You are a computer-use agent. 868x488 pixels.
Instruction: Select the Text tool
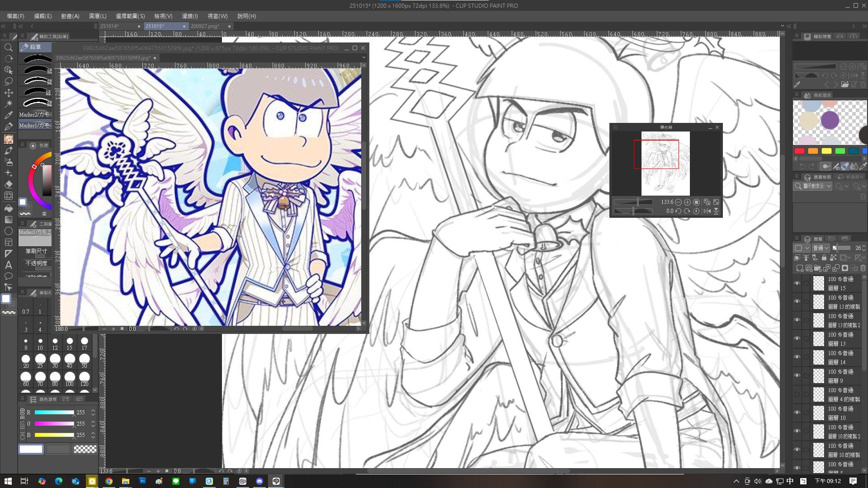8,265
